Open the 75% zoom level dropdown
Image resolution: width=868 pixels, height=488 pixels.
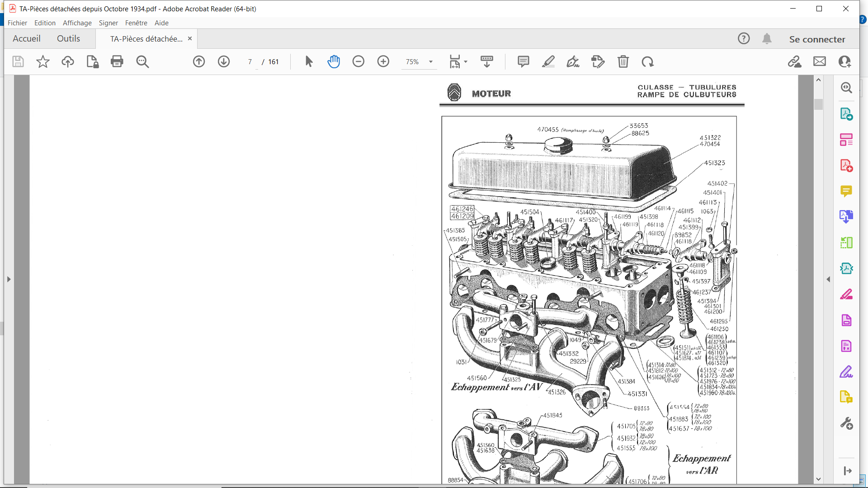(x=430, y=62)
